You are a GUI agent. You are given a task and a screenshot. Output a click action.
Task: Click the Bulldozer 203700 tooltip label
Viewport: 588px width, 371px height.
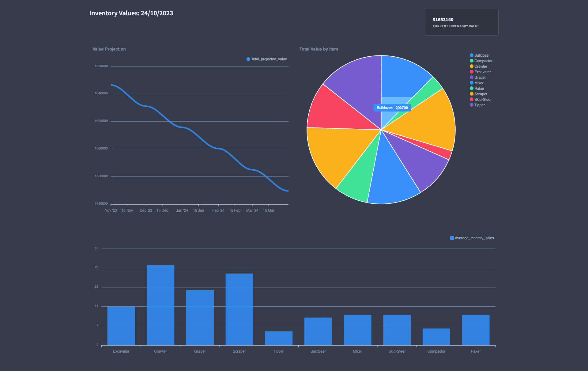pyautogui.click(x=392, y=108)
